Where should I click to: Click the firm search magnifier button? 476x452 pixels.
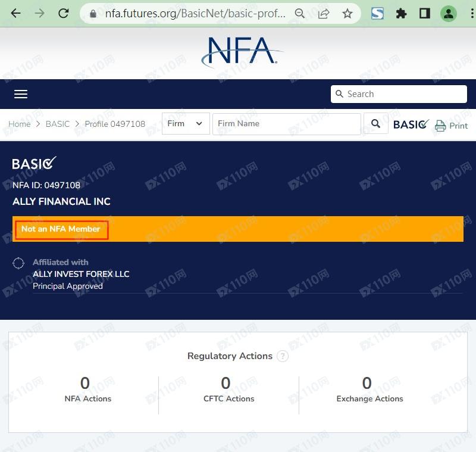(375, 124)
